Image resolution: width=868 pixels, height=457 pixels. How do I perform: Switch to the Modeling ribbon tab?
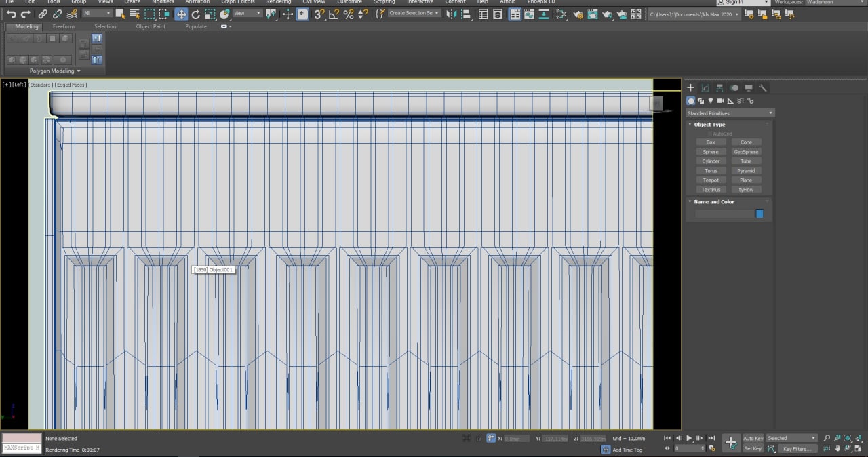coord(27,26)
